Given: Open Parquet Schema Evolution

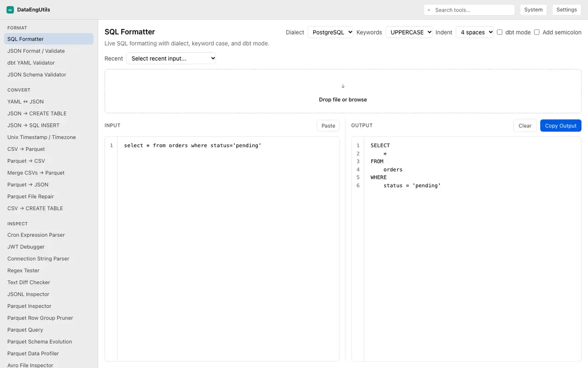Looking at the screenshot, I should (49, 342).
